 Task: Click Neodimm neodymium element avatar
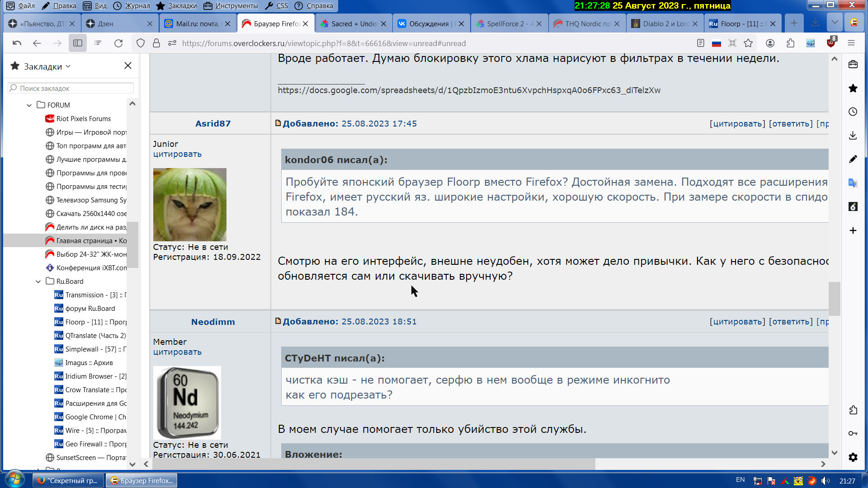(187, 403)
